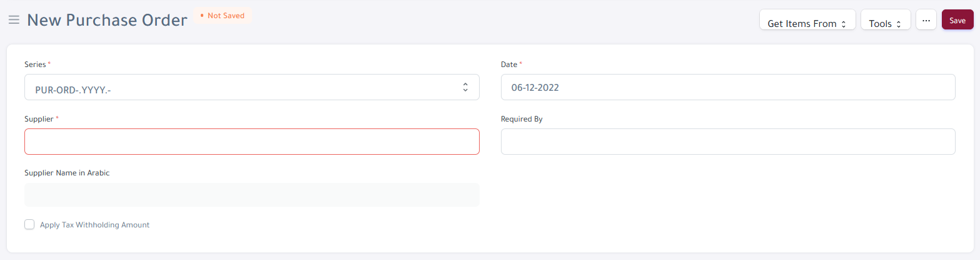The width and height of the screenshot is (980, 260).
Task: Click the three-dots more options button
Action: click(926, 19)
